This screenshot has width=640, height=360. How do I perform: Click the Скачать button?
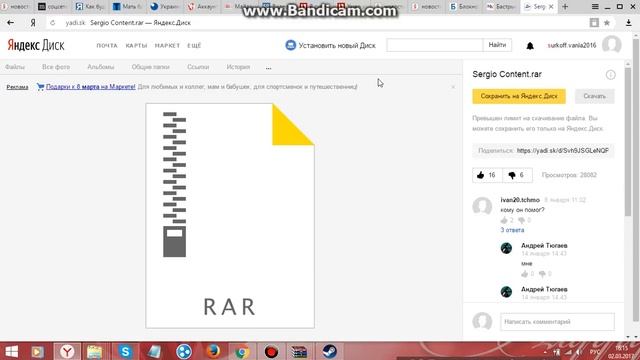(594, 96)
